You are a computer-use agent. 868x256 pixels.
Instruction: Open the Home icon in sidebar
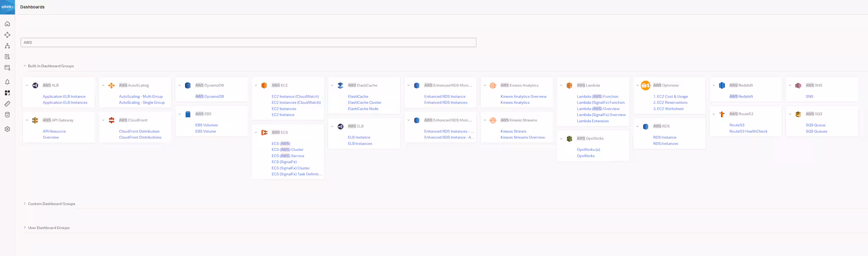pyautogui.click(x=7, y=24)
